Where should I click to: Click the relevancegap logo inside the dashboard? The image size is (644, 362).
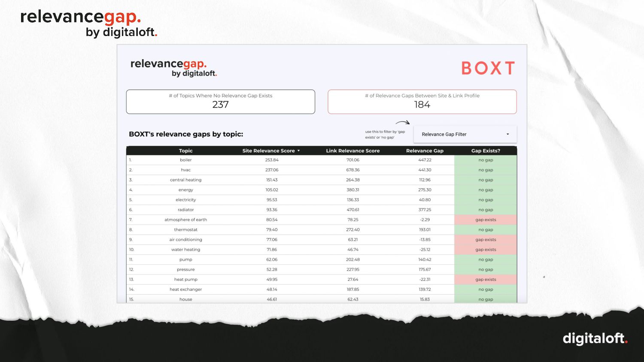coord(173,68)
